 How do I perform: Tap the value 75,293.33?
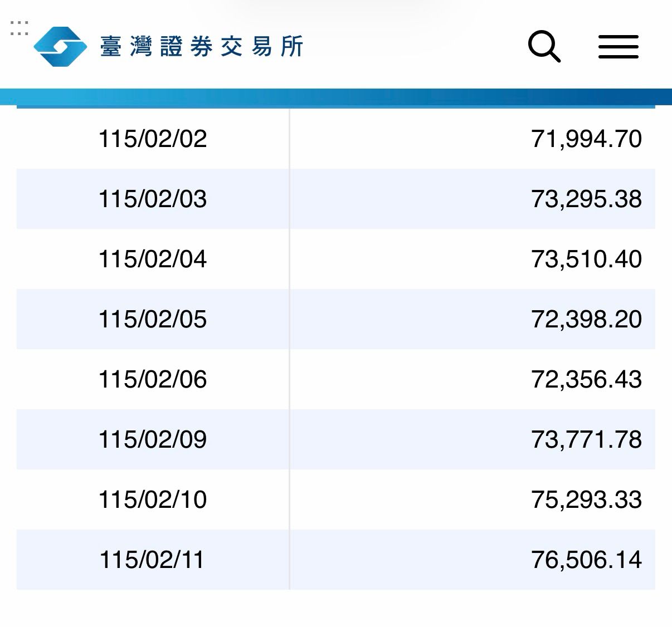click(586, 499)
